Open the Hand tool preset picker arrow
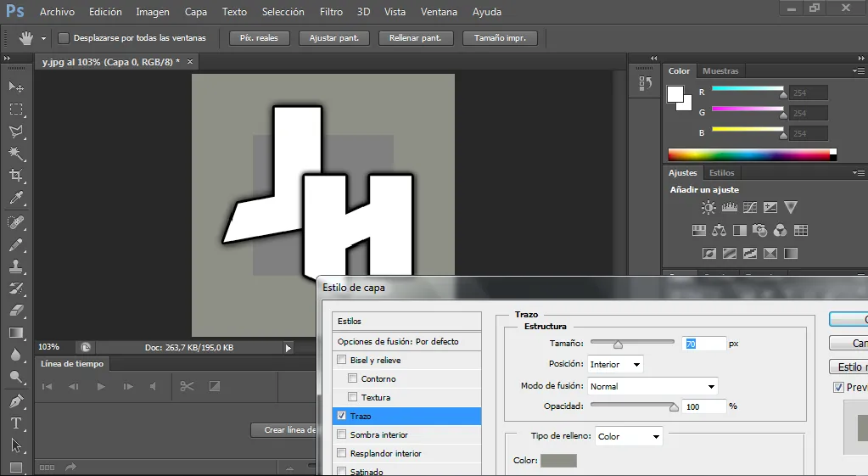 (44, 38)
